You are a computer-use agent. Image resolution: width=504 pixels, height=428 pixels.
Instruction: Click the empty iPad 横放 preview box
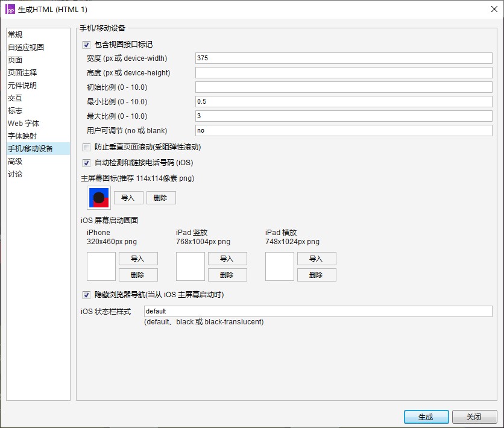tap(280, 266)
